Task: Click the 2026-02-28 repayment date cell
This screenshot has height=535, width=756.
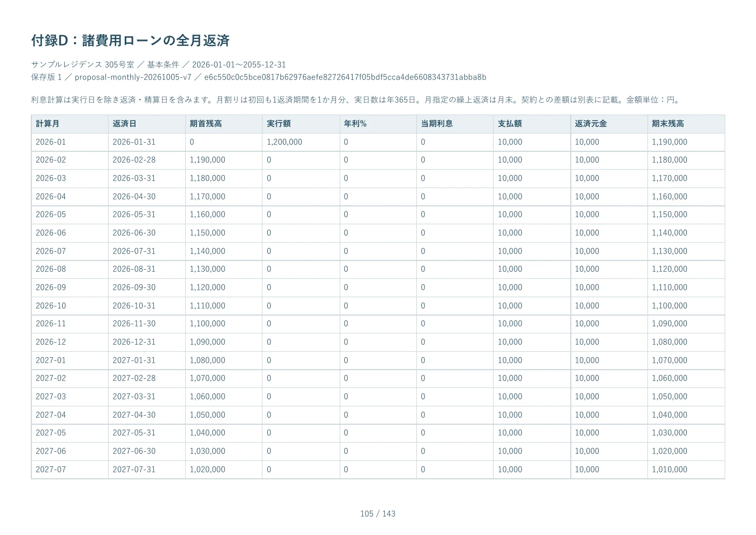Action: point(147,160)
